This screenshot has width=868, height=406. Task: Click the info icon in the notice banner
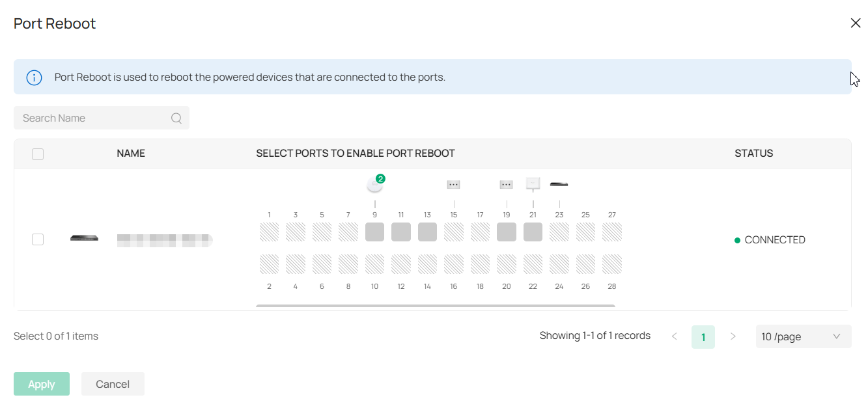point(34,77)
